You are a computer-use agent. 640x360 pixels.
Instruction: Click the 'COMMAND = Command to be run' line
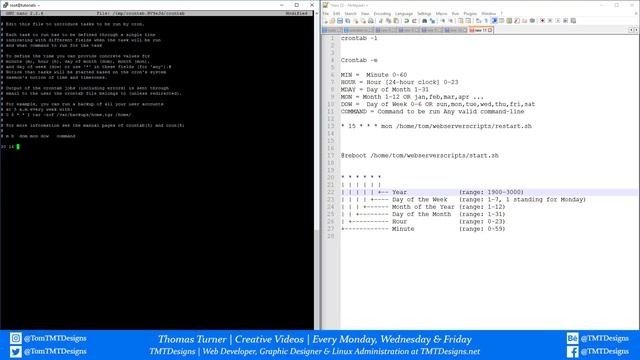(433, 112)
